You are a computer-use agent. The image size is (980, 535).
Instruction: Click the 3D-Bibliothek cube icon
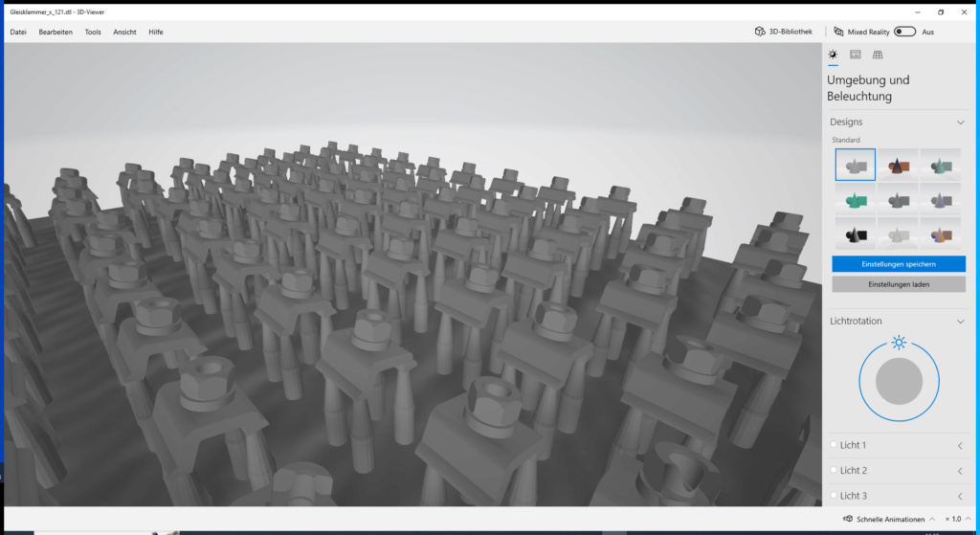tap(759, 32)
